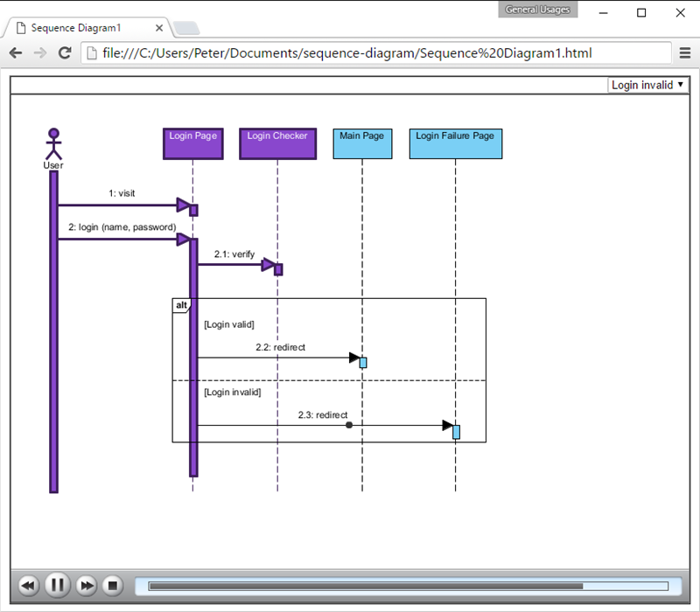The height and width of the screenshot is (612, 700).
Task: Click the Login Checker lifeline box
Action: 277,143
